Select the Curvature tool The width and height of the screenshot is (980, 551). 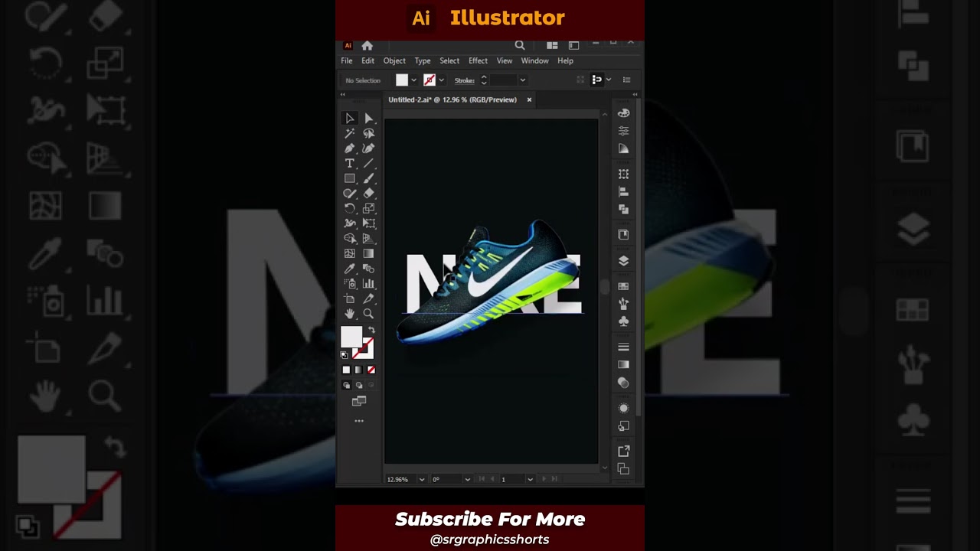[x=368, y=148]
